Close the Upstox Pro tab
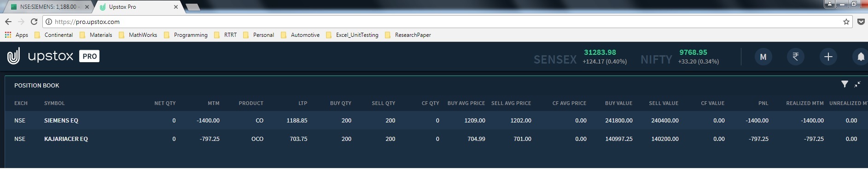 click(x=175, y=7)
